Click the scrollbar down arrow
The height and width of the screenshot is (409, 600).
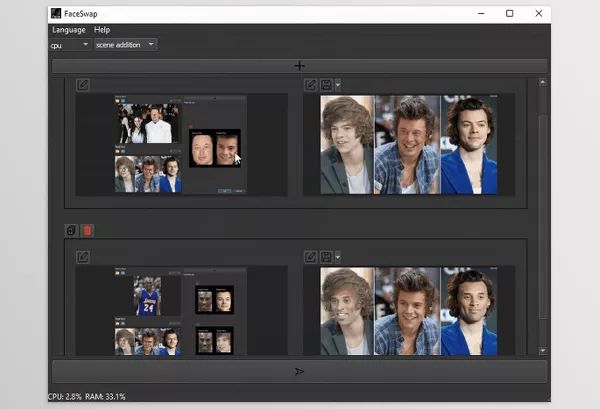543,350
